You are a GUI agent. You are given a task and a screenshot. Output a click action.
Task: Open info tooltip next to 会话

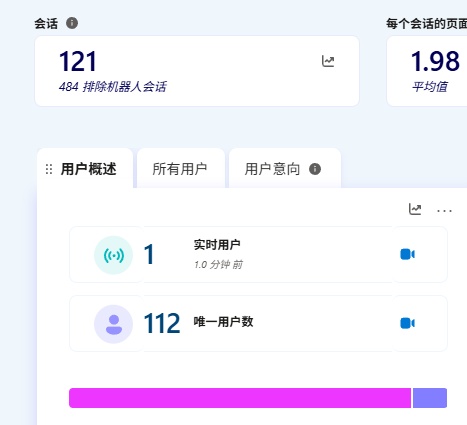72,23
